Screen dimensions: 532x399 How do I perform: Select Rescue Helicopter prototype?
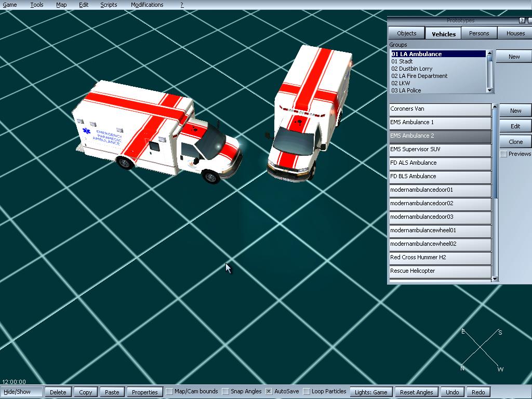(x=440, y=272)
